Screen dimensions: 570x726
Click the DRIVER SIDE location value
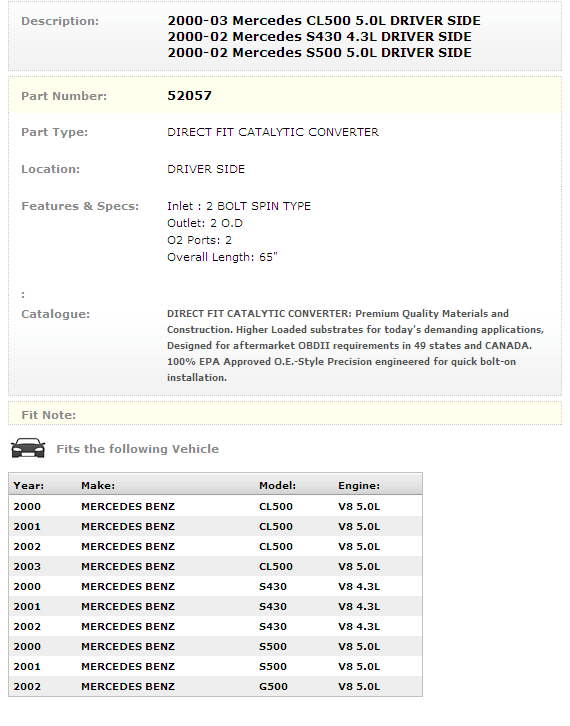pos(206,169)
